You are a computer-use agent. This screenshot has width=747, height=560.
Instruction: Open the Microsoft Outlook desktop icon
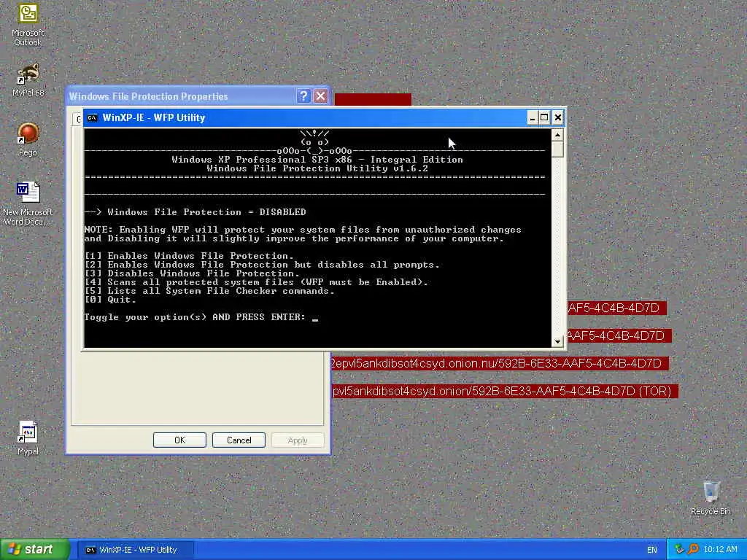coord(28,25)
